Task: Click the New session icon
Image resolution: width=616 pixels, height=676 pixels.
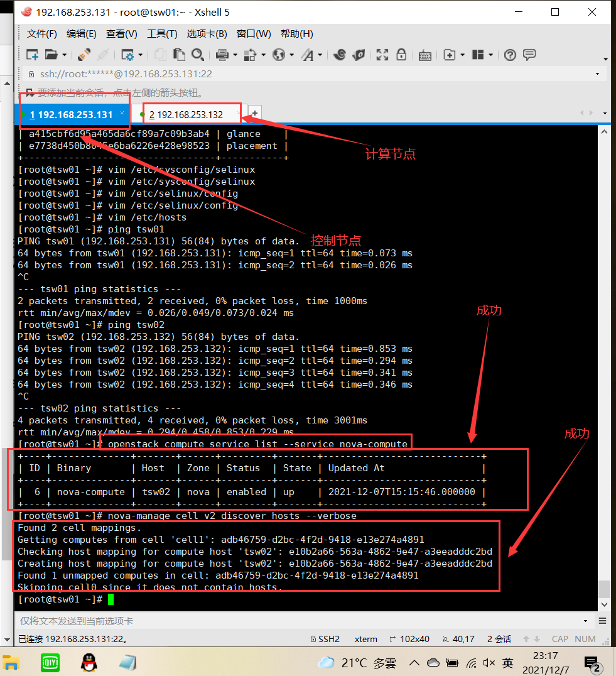Action: (x=32, y=55)
